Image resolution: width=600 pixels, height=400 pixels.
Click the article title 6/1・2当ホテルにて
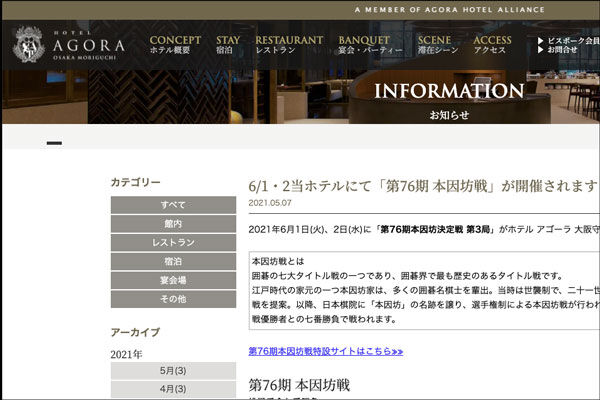pyautogui.click(x=423, y=186)
